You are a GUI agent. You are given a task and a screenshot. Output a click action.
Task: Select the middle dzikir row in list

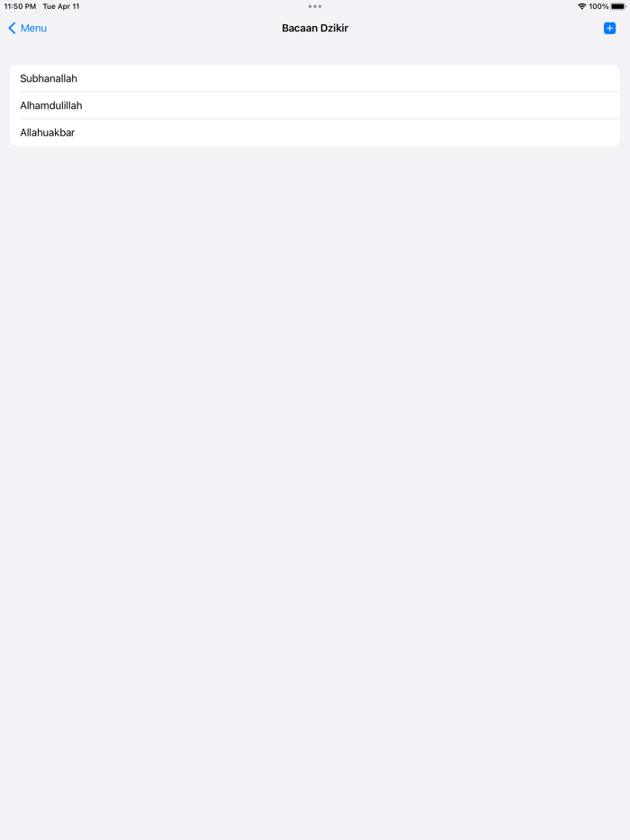(315, 105)
